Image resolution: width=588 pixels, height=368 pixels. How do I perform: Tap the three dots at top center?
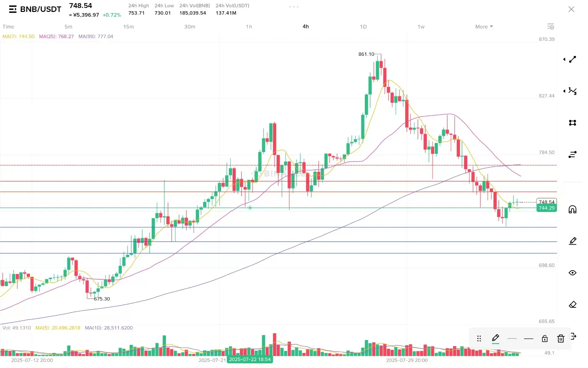(x=294, y=7)
